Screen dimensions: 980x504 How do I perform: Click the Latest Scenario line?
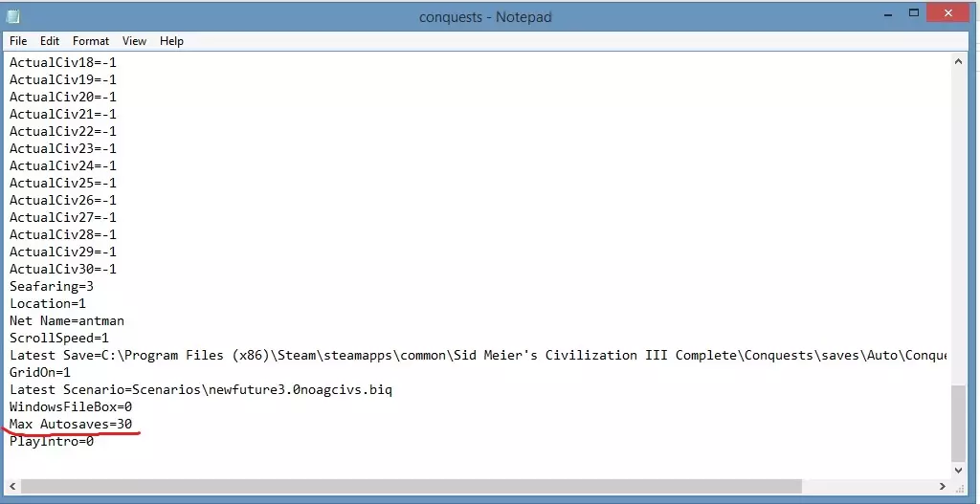click(x=201, y=389)
